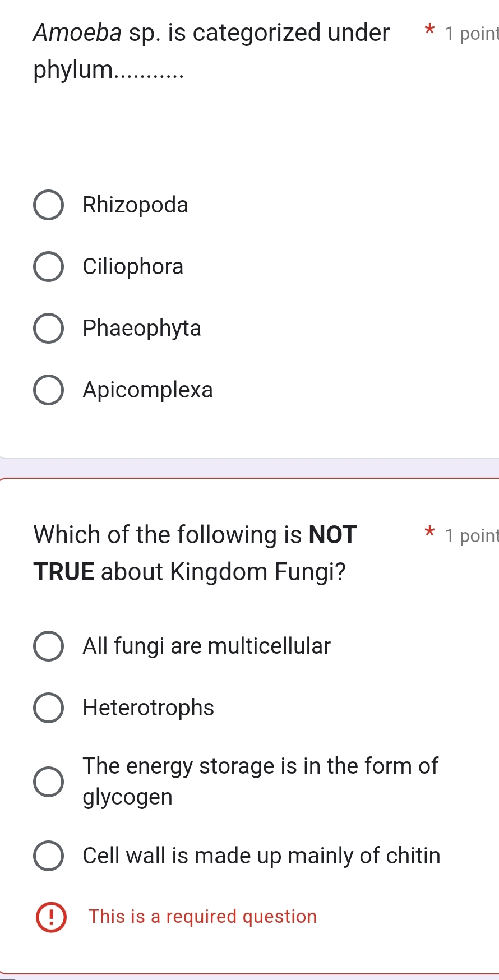Click the red asterisk beside the Fungi question
Screen dimensions: 499x980
pyautogui.click(x=429, y=531)
